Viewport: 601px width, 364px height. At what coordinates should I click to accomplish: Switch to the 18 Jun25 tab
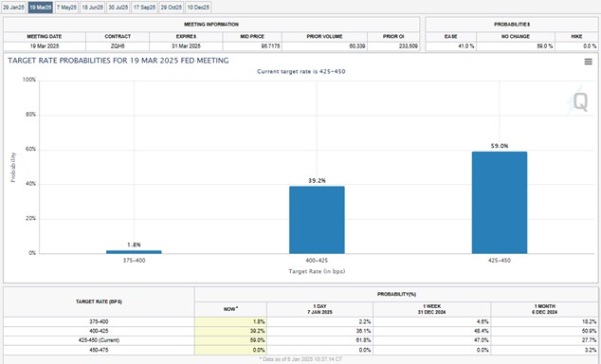(x=92, y=8)
